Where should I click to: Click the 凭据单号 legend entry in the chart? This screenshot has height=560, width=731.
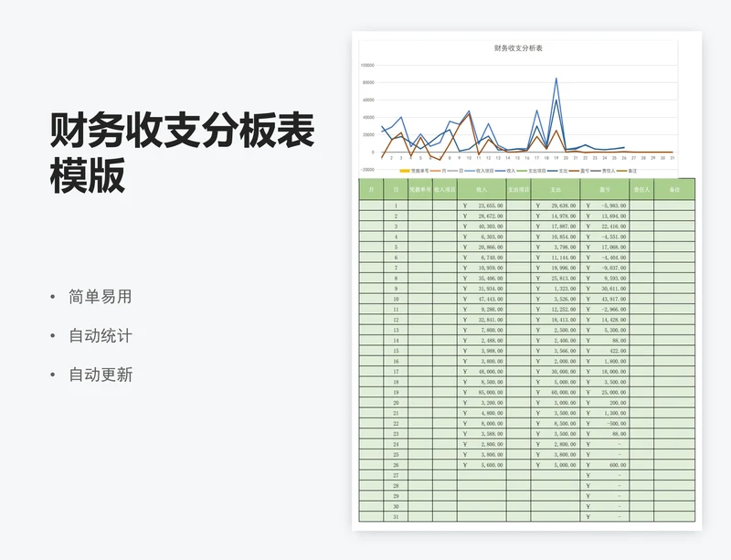coord(415,171)
